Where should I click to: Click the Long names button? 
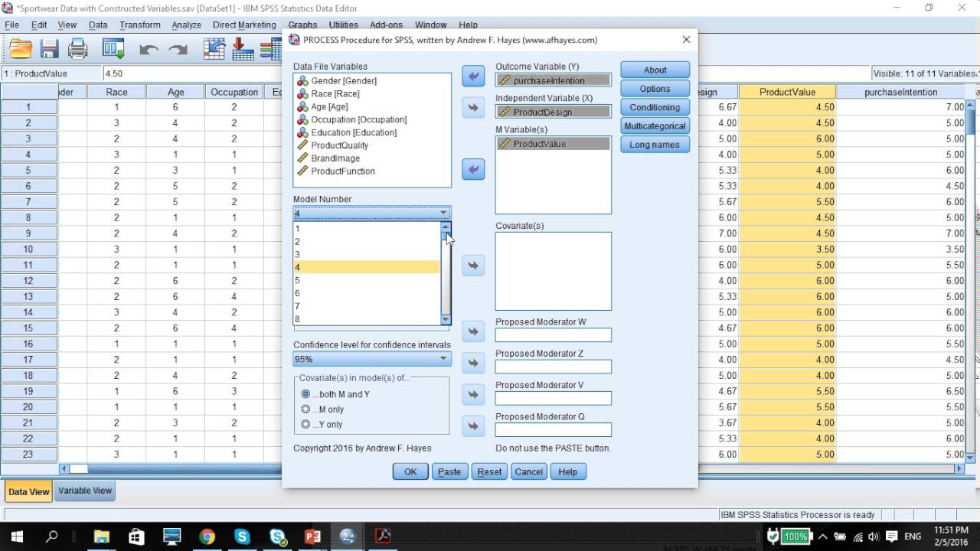(655, 145)
